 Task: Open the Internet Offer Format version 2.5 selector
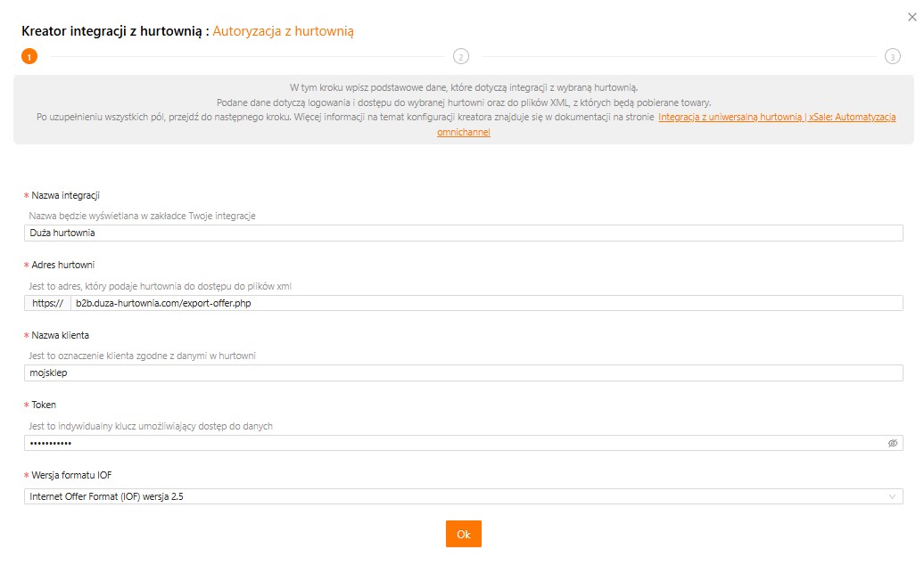point(446,496)
